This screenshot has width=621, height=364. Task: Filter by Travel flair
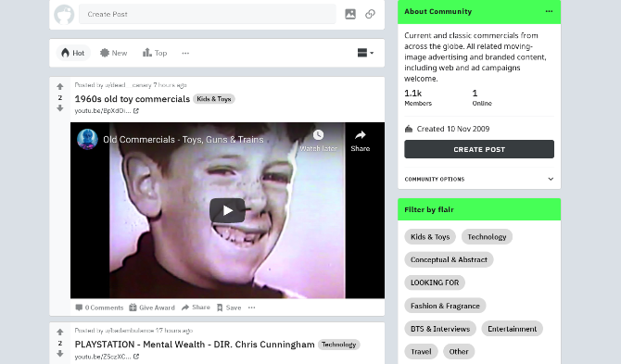(x=421, y=351)
